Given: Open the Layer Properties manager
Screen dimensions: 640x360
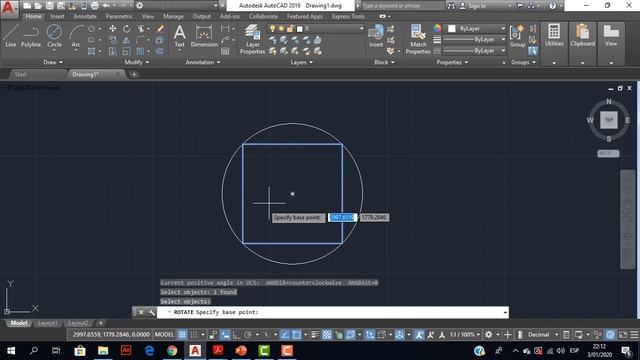Looking at the screenshot, I should (252, 39).
